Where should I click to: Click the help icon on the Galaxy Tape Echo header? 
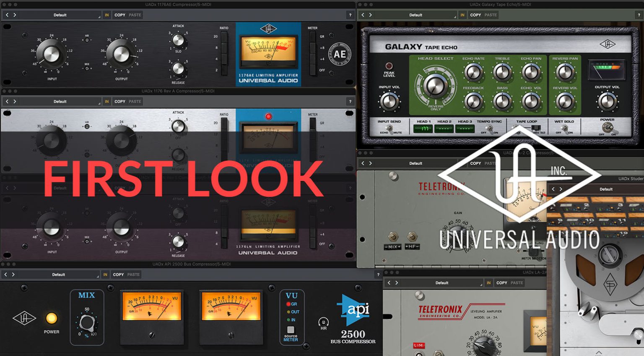tap(639, 15)
